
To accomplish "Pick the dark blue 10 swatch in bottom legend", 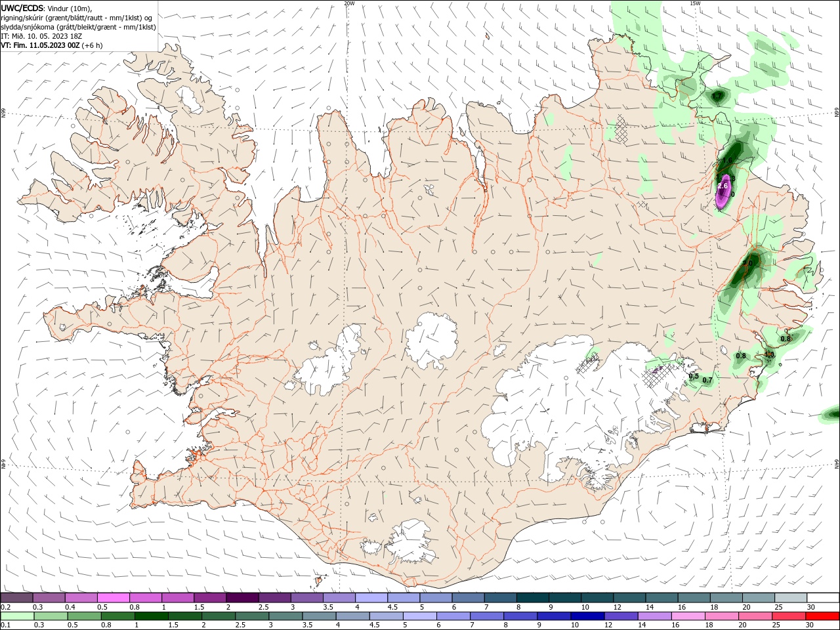I will (x=587, y=616).
